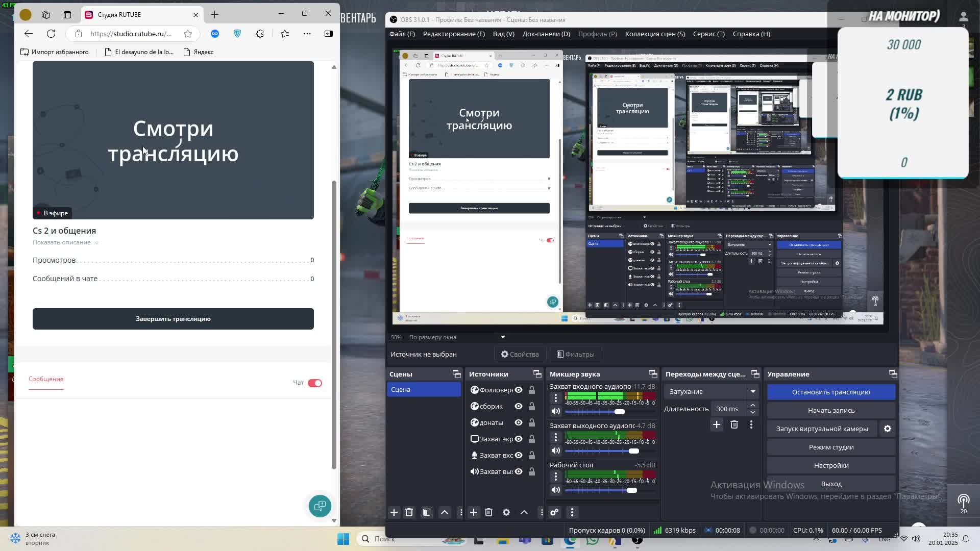This screenshot has height=551, width=980.
Task: Open Rutube support chat bubble button
Action: 320,506
